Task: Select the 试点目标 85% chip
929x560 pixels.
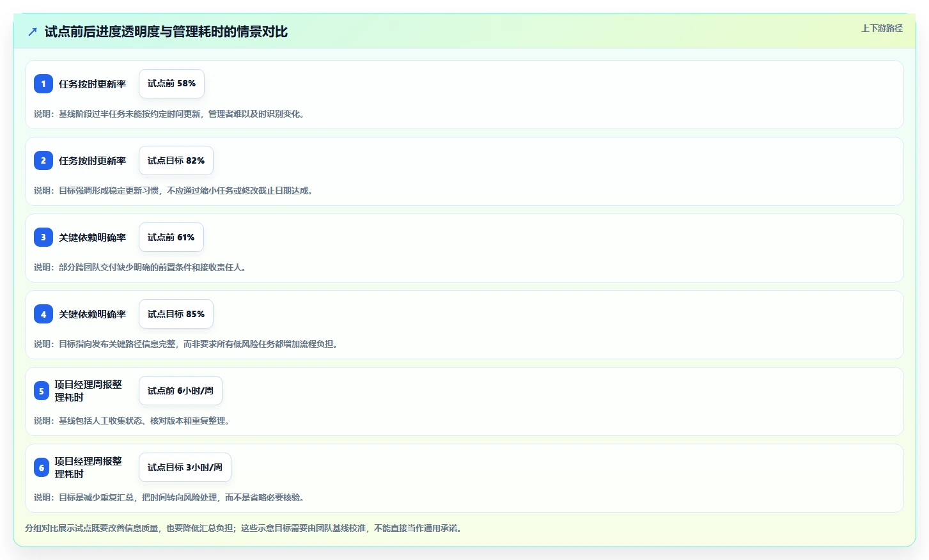Action: click(176, 314)
